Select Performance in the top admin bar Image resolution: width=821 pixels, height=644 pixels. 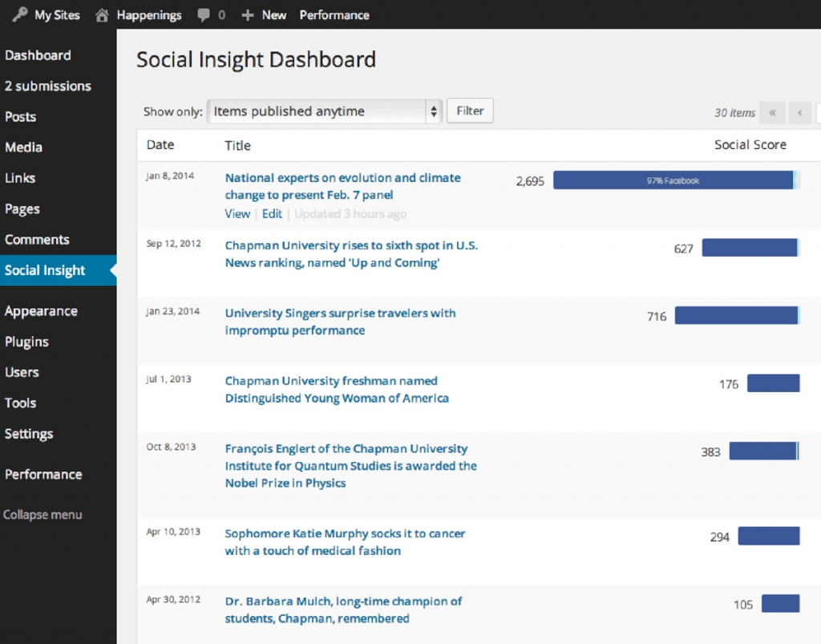coord(334,14)
